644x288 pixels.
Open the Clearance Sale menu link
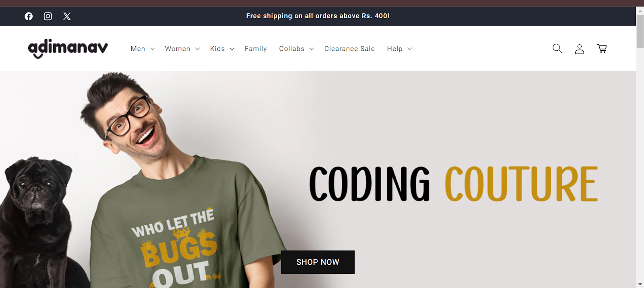[349, 49]
